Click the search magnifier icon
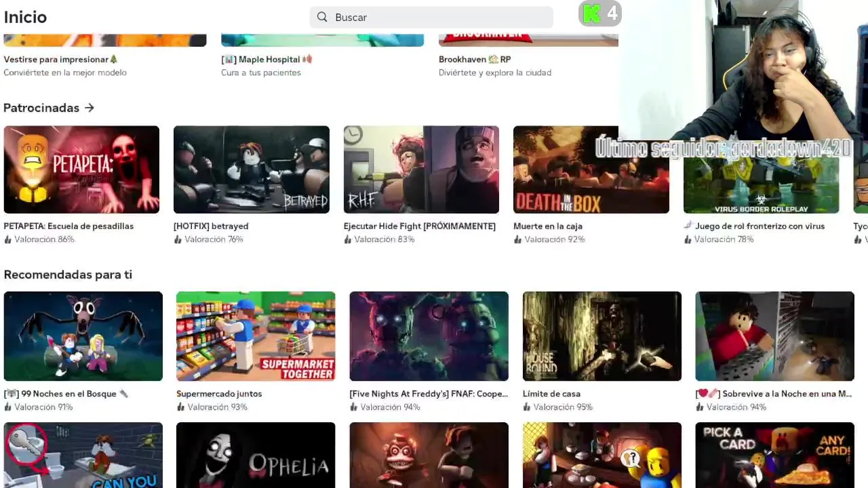Image resolution: width=868 pixels, height=488 pixels. click(x=322, y=17)
